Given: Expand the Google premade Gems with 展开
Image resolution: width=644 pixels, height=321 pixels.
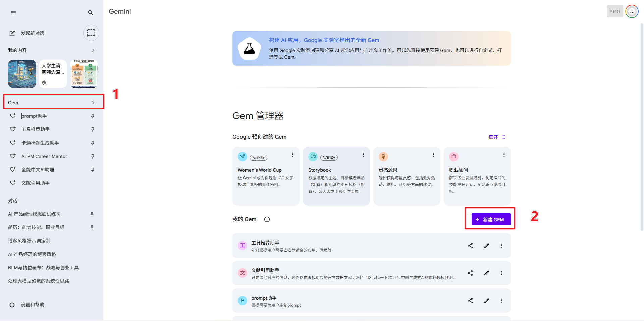Looking at the screenshot, I should (497, 137).
